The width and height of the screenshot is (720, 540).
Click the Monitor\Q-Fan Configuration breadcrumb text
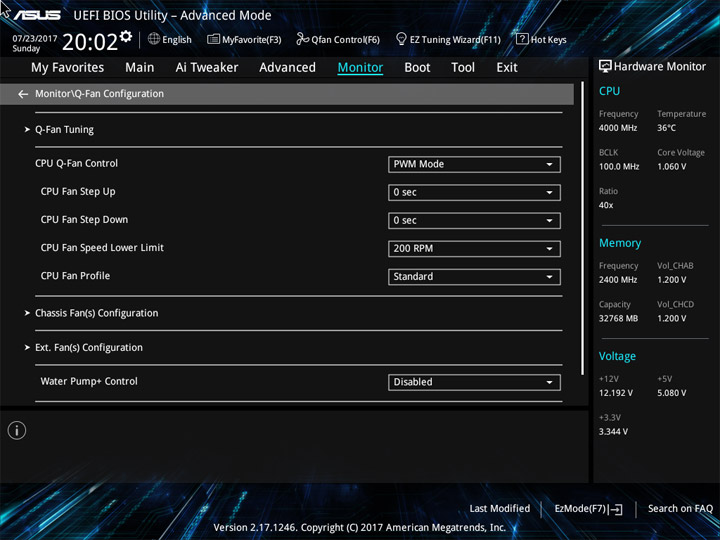(99, 94)
